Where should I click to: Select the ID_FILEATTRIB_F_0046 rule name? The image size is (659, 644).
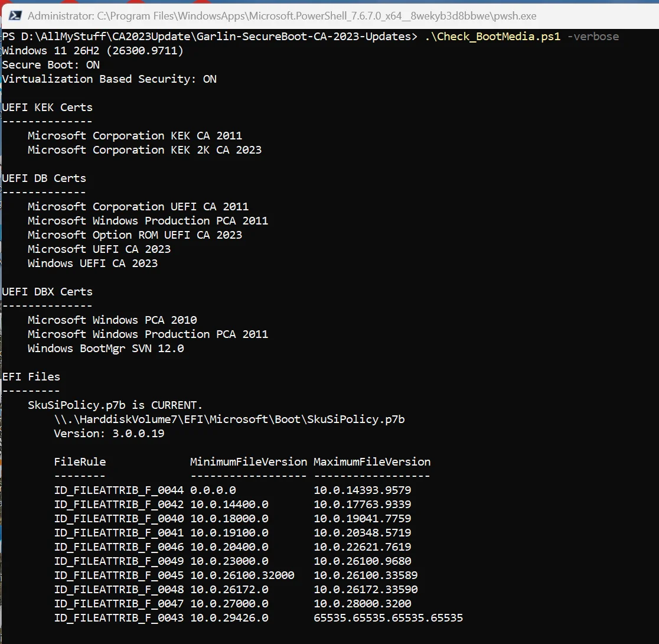119,547
